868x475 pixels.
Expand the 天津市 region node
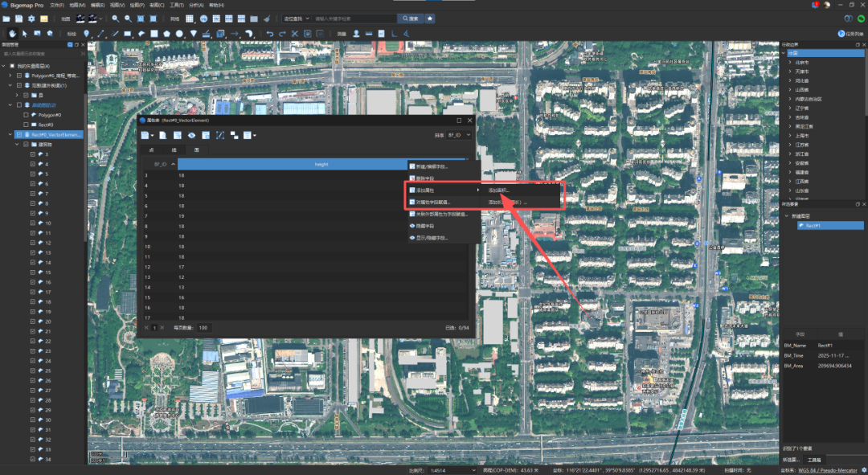[x=790, y=72]
